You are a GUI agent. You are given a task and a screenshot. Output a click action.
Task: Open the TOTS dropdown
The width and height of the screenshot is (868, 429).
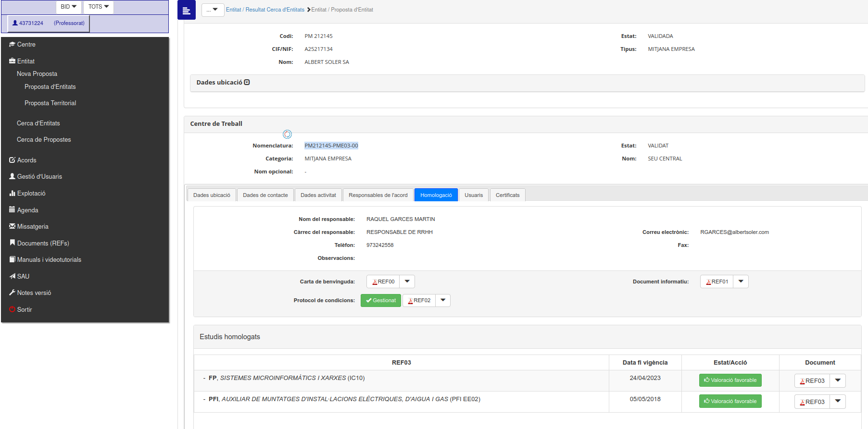(99, 7)
